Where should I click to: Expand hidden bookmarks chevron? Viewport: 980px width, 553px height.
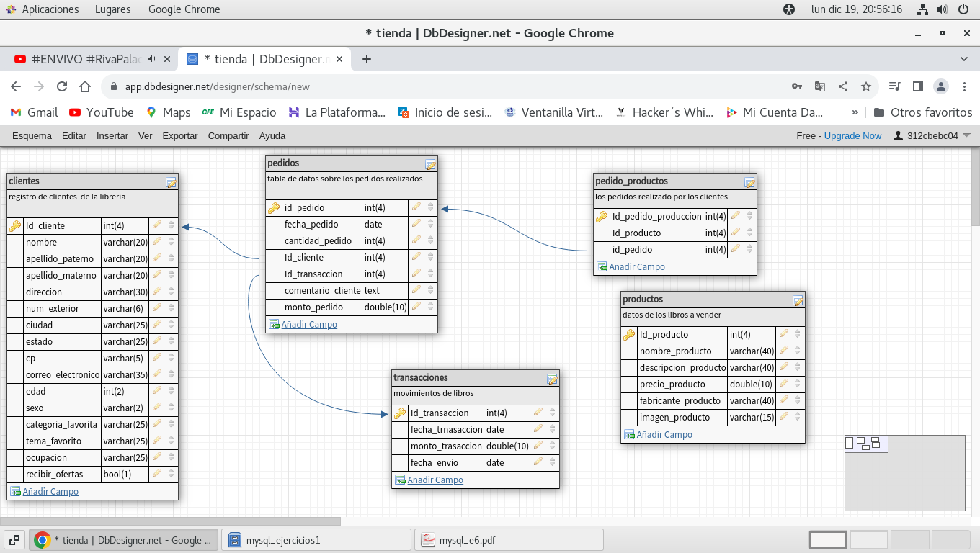click(855, 112)
